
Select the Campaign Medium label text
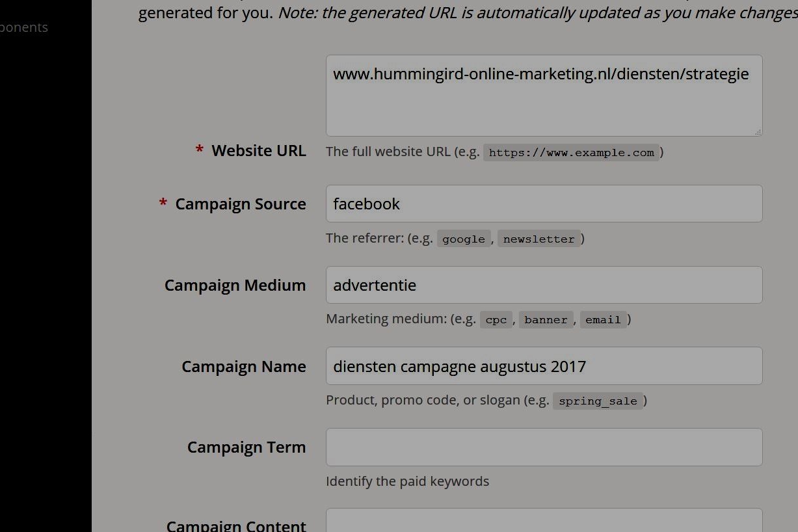click(235, 286)
